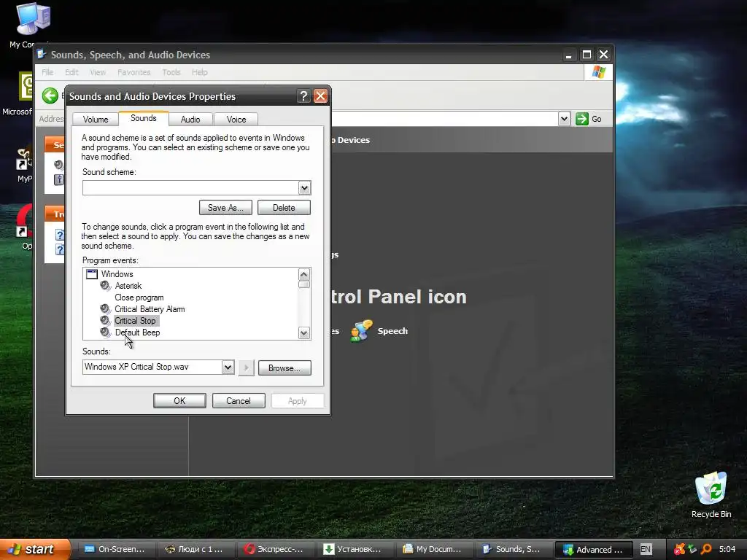Open the Sound scheme dropdown
This screenshot has width=747, height=560.
tap(304, 187)
